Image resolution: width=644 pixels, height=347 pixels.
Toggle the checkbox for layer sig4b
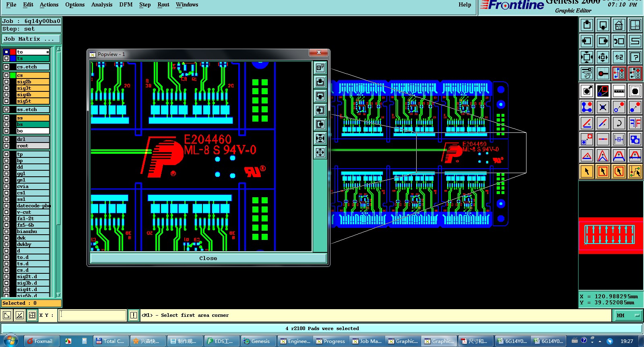tap(6, 95)
